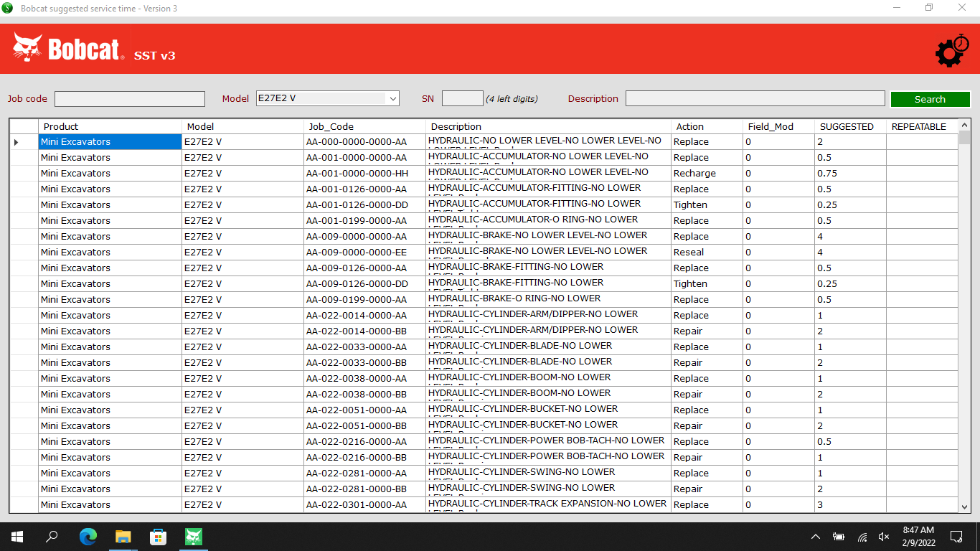Click the Job code input field
This screenshot has height=551, width=980.
click(130, 99)
